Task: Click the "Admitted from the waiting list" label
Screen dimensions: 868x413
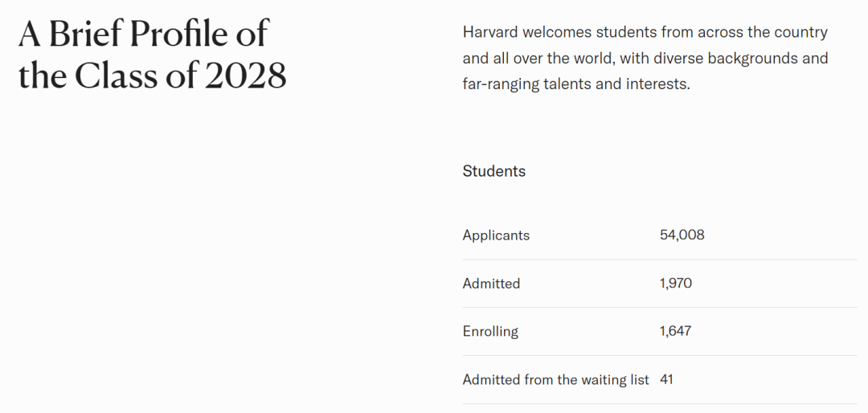Action: point(555,379)
